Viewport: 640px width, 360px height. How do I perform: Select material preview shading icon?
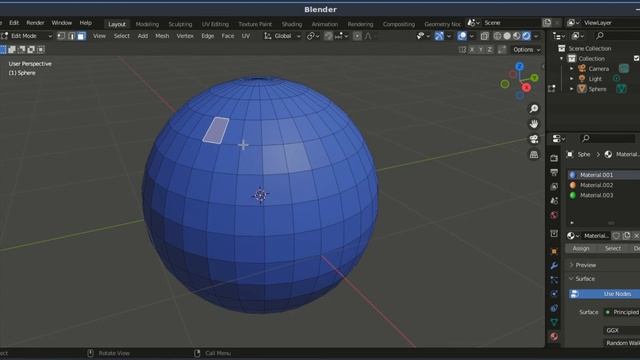[517, 36]
